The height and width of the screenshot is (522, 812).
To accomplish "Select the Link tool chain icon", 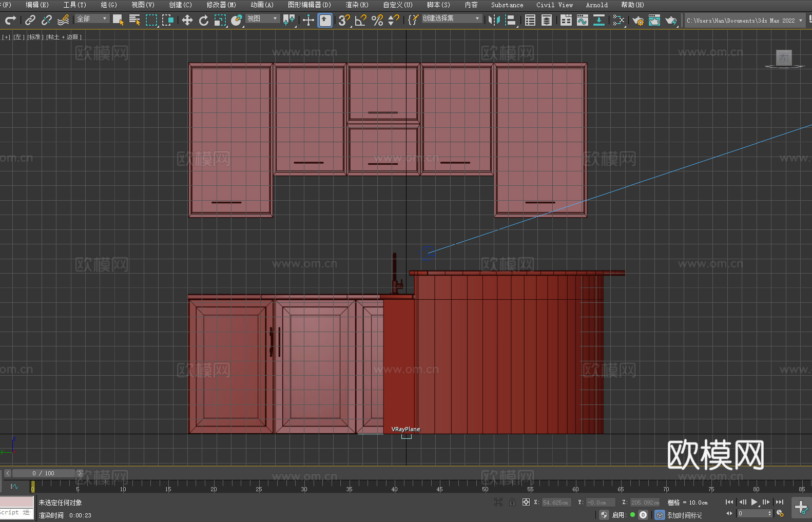I will tap(30, 20).
